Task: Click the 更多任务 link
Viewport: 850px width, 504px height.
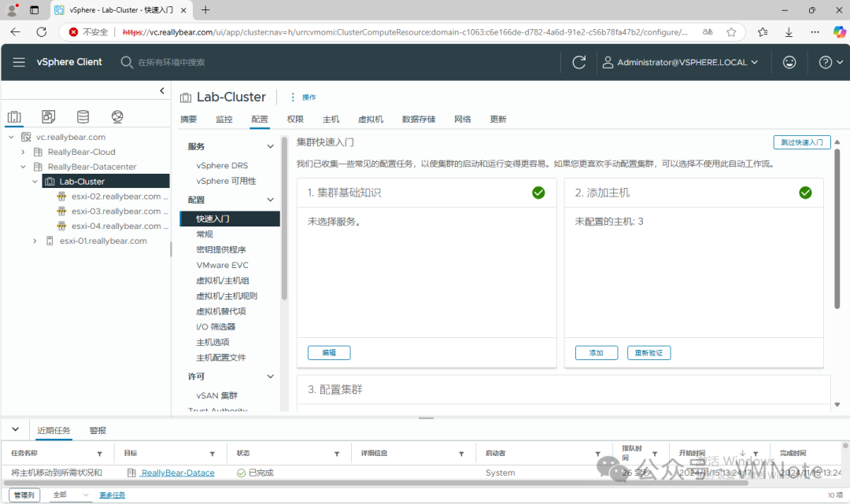Action: pos(113,495)
